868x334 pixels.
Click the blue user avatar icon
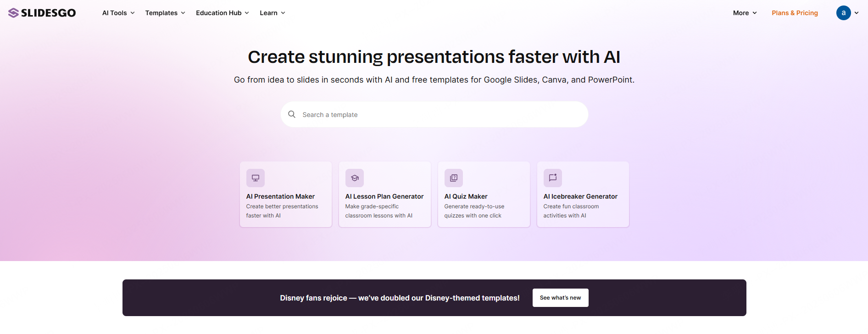pyautogui.click(x=843, y=13)
